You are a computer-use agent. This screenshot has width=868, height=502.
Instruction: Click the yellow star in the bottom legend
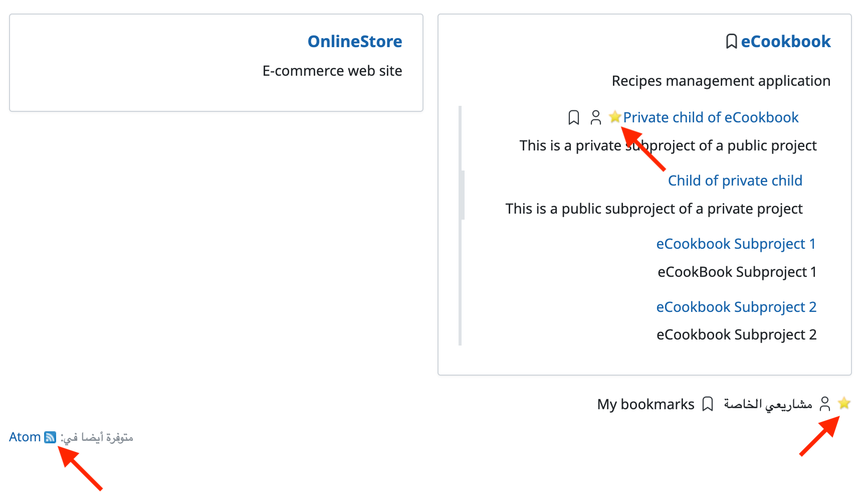click(844, 403)
